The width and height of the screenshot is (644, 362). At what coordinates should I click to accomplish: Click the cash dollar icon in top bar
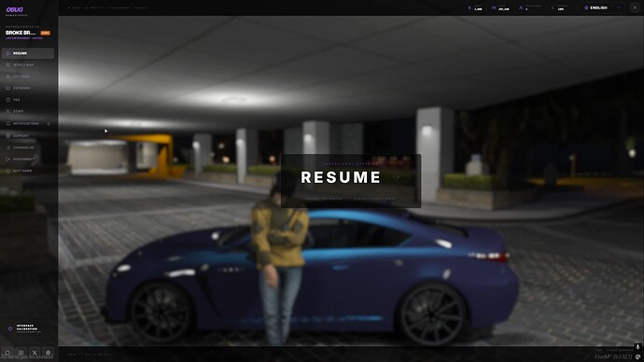pyautogui.click(x=469, y=7)
